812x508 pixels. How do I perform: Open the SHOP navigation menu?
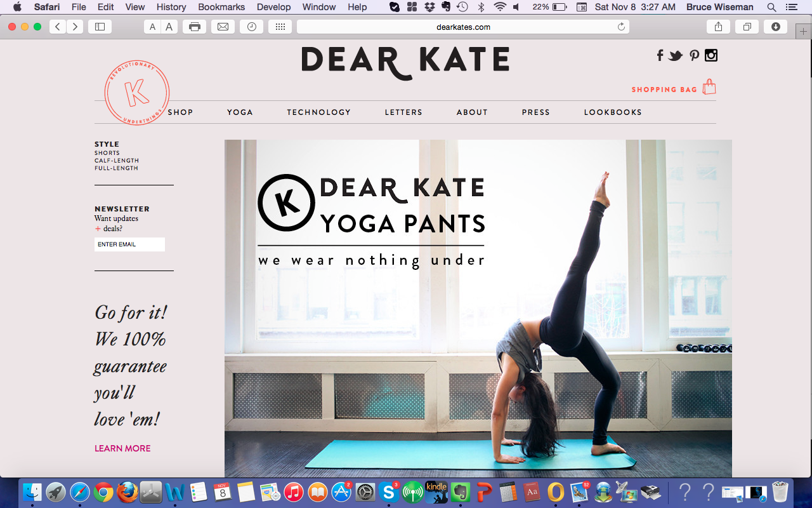pyautogui.click(x=180, y=112)
